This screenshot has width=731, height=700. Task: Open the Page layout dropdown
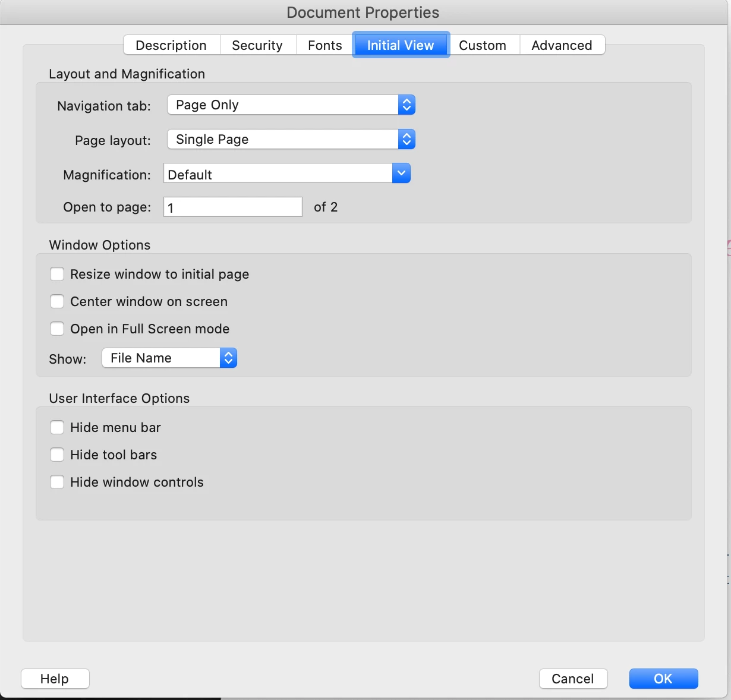click(x=291, y=140)
